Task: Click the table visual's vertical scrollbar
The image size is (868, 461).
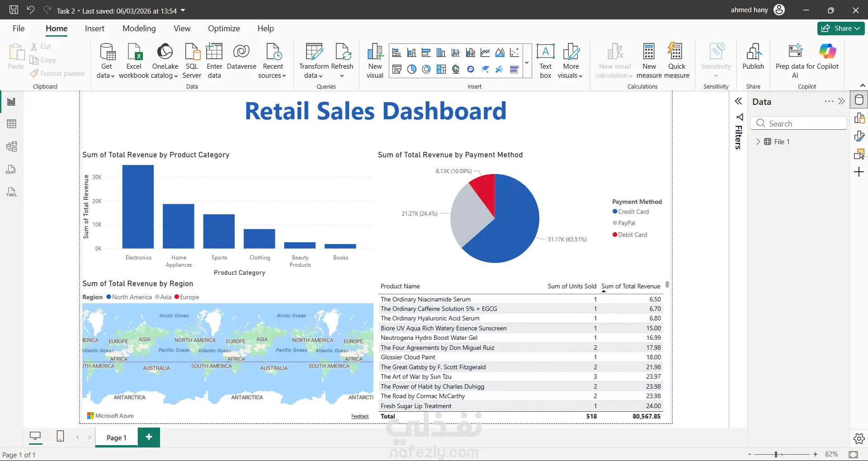Action: pyautogui.click(x=667, y=285)
